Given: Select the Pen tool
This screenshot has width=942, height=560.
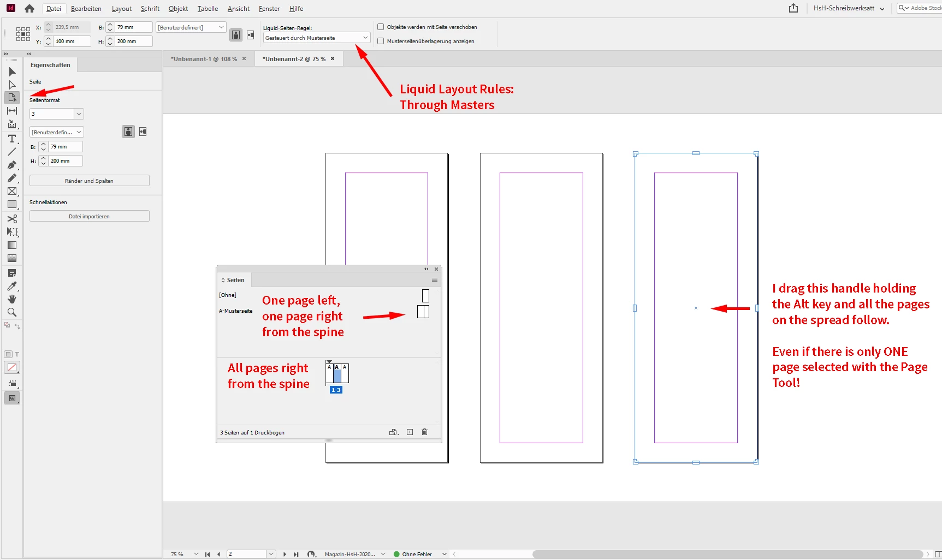Looking at the screenshot, I should 12,165.
